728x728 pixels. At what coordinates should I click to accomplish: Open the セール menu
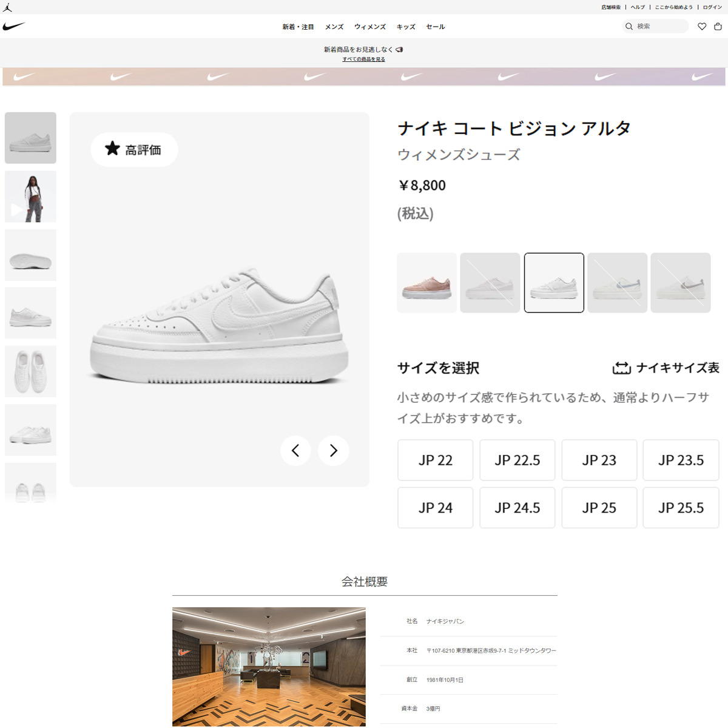coord(436,27)
